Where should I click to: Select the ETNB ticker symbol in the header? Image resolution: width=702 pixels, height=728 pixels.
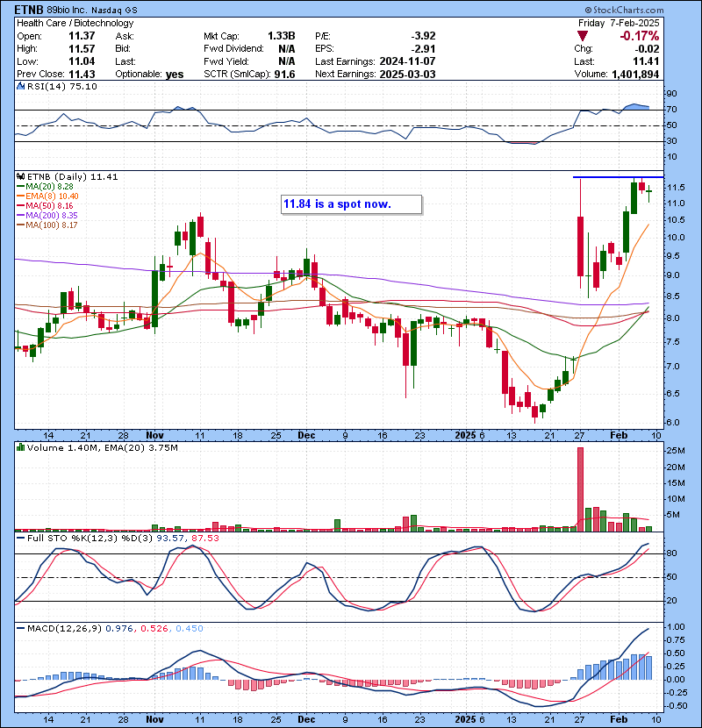point(30,10)
